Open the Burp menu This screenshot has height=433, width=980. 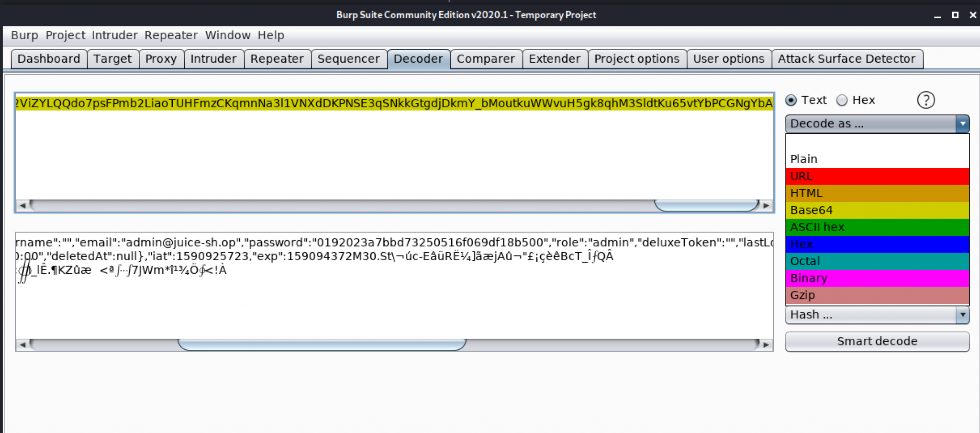pyautogui.click(x=25, y=35)
